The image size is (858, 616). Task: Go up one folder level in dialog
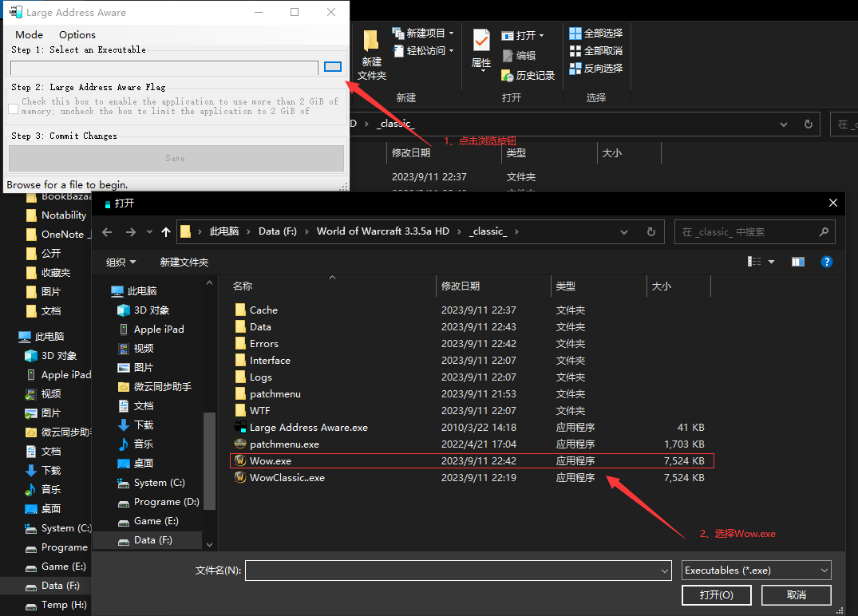point(166,232)
